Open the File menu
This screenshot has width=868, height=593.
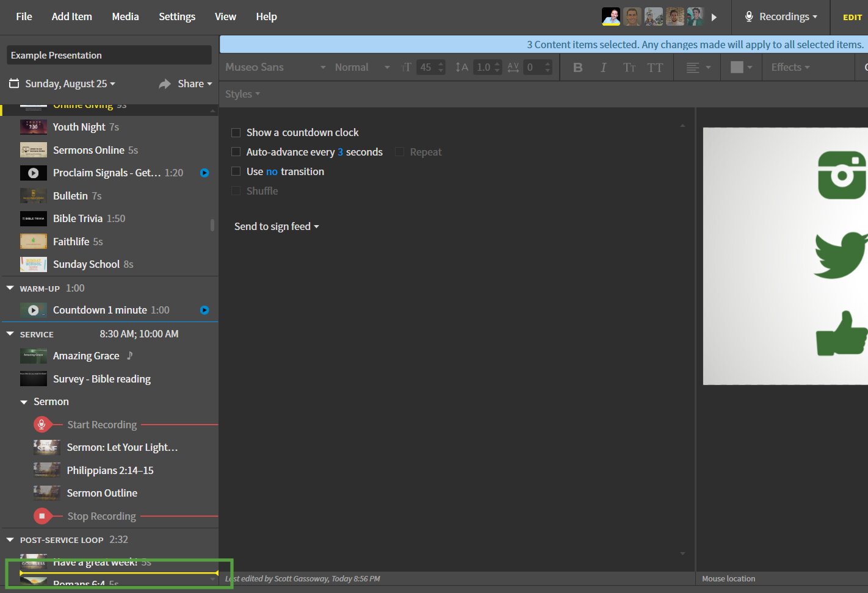24,16
